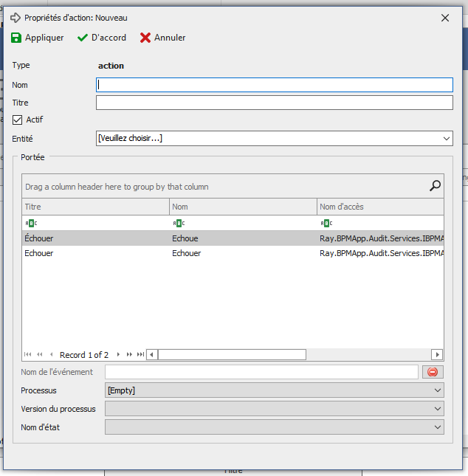The image size is (468, 476).
Task: Click into the Titre text field
Action: 275,103
